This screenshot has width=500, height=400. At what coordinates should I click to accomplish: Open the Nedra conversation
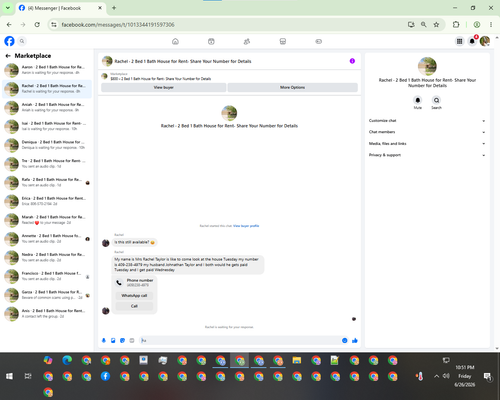[47, 257]
